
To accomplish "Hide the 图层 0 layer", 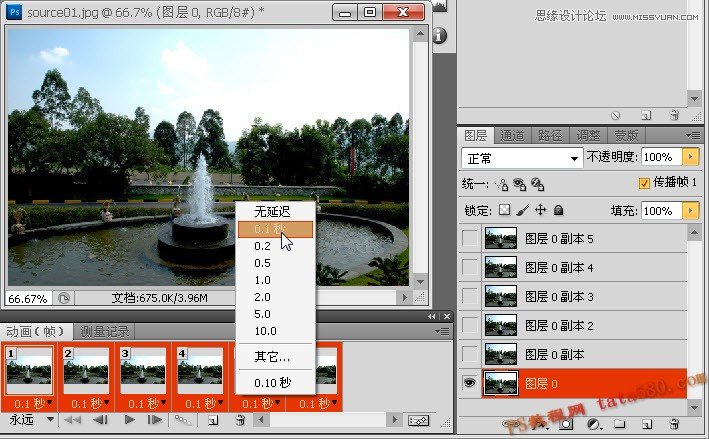I will click(470, 381).
